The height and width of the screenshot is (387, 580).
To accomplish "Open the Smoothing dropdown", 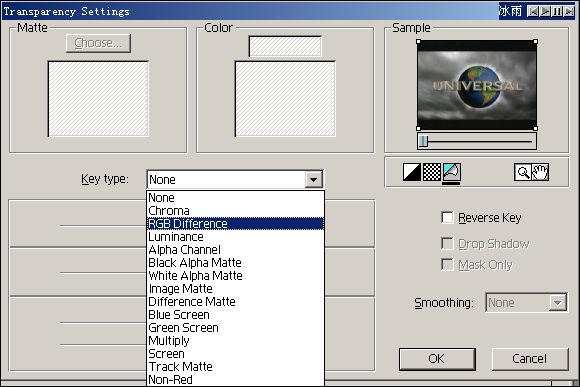I will (x=557, y=303).
